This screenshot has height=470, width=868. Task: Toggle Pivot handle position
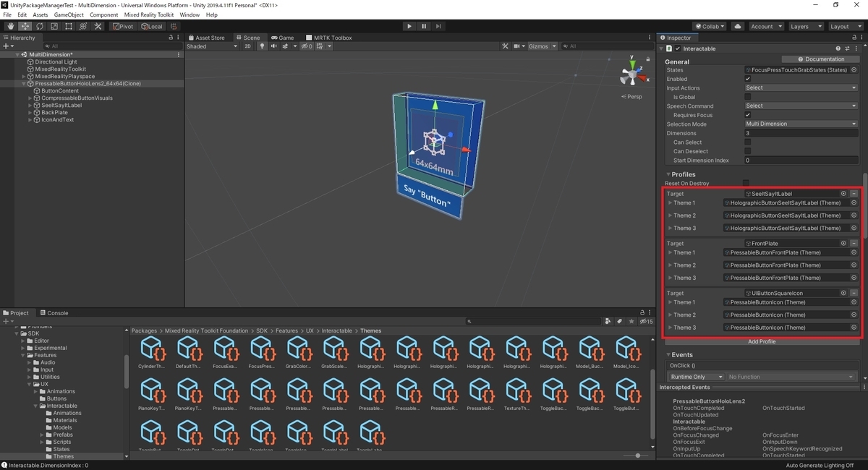[122, 26]
